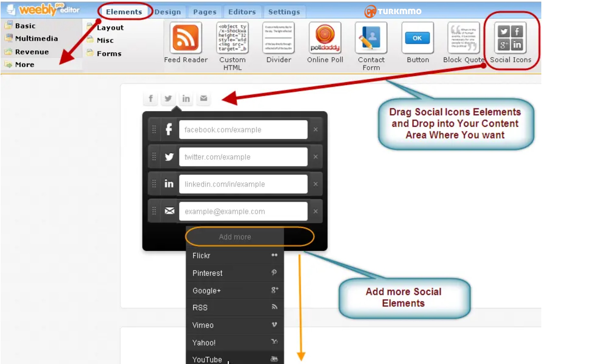601x364 pixels.
Task: Click the Turkmmo logo
Action: (393, 12)
